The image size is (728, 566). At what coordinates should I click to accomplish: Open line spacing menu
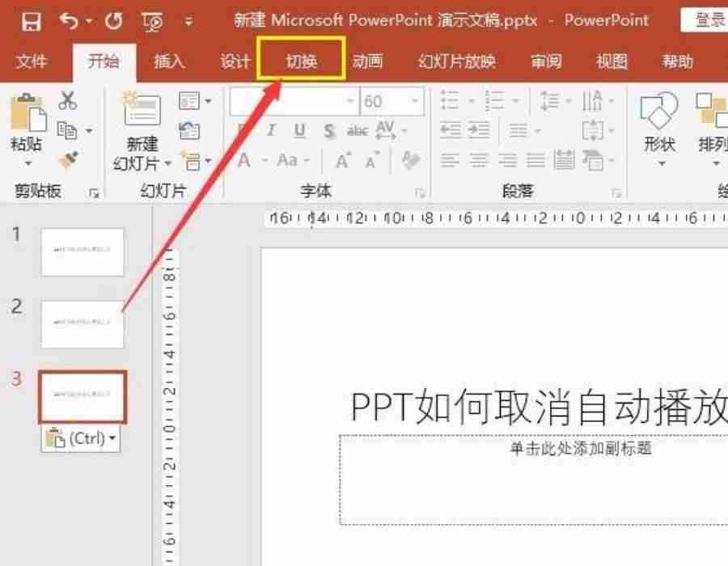point(555,101)
